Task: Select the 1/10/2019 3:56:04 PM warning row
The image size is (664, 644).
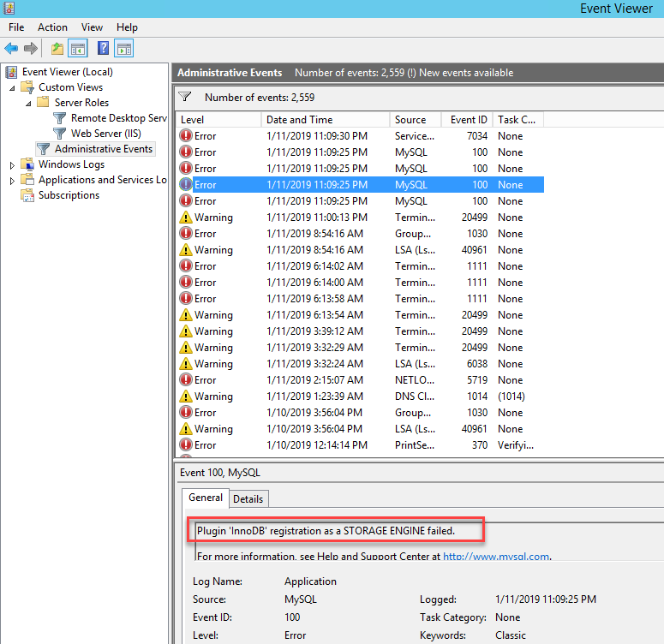Action: pyautogui.click(x=361, y=429)
